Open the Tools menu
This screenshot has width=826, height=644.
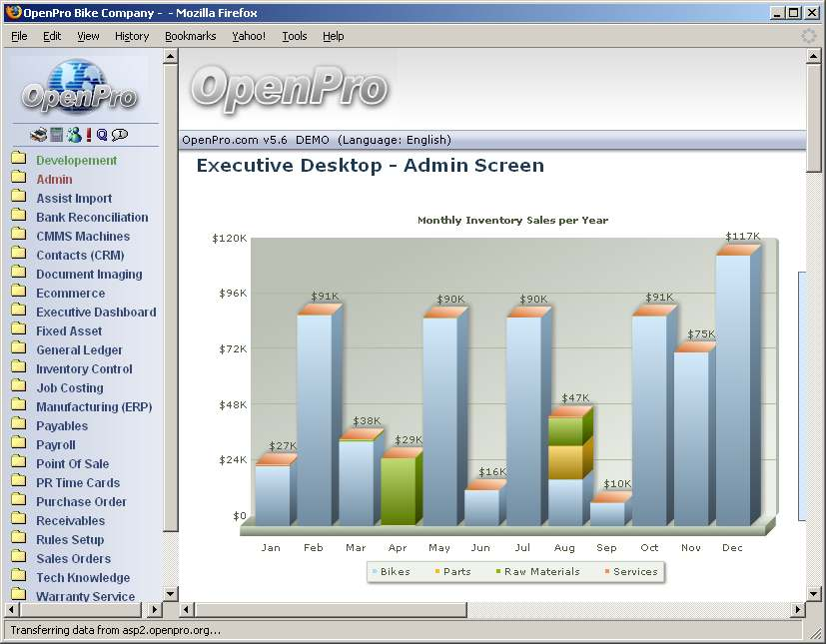coord(295,36)
